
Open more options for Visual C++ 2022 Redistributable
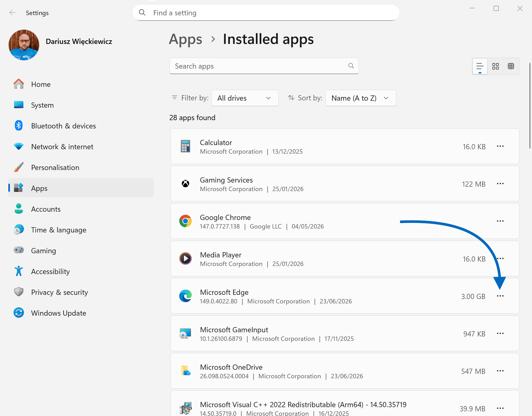[500, 408]
